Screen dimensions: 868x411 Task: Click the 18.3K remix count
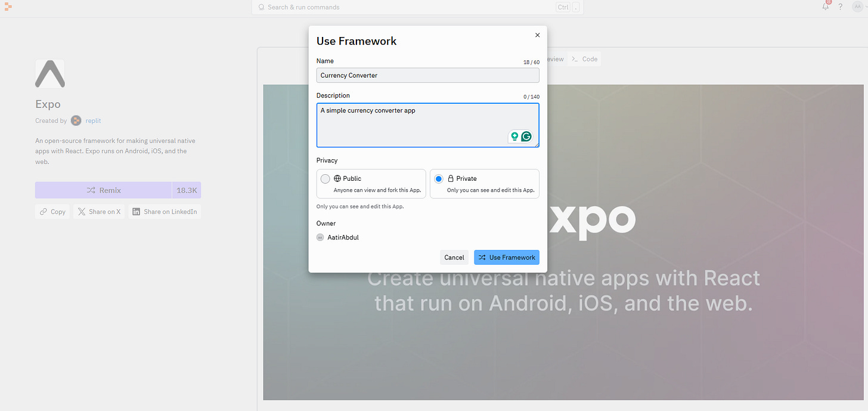point(187,190)
